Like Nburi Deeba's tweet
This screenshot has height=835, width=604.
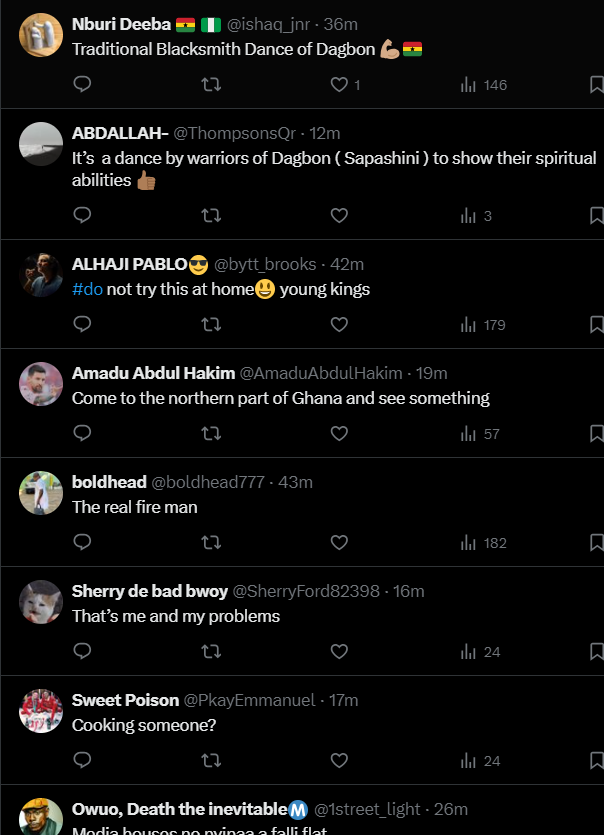click(x=339, y=85)
